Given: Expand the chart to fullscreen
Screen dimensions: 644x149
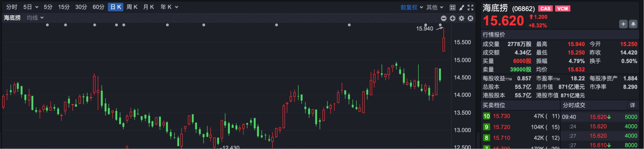Looking at the screenshot, I should [x=470, y=7].
